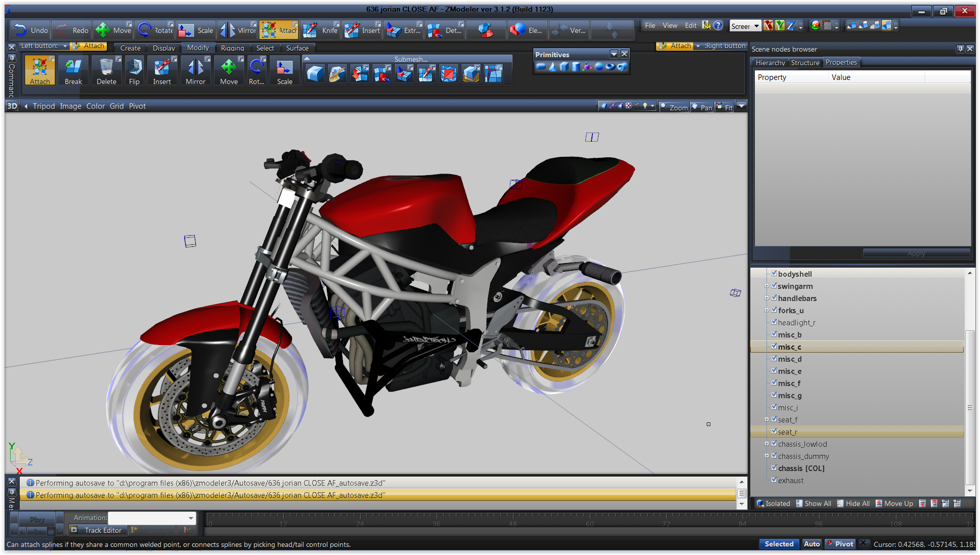This screenshot has width=980, height=555.
Task: Toggle the misc_d node checkbox
Action: [774, 358]
